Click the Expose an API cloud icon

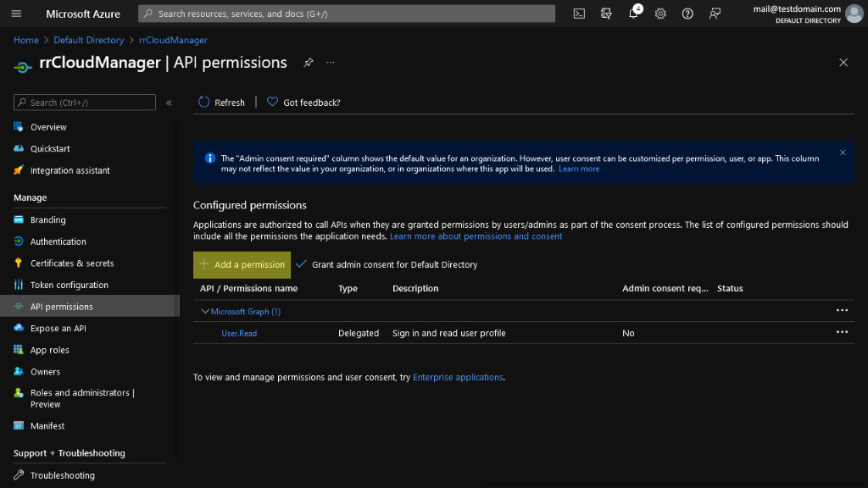coord(19,328)
